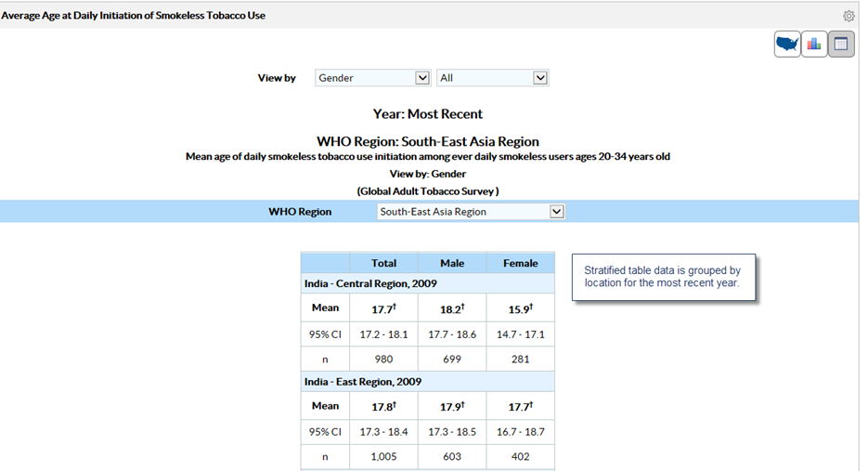Click Central Region male mean 18.2
The width and height of the screenshot is (868, 471).
[452, 309]
